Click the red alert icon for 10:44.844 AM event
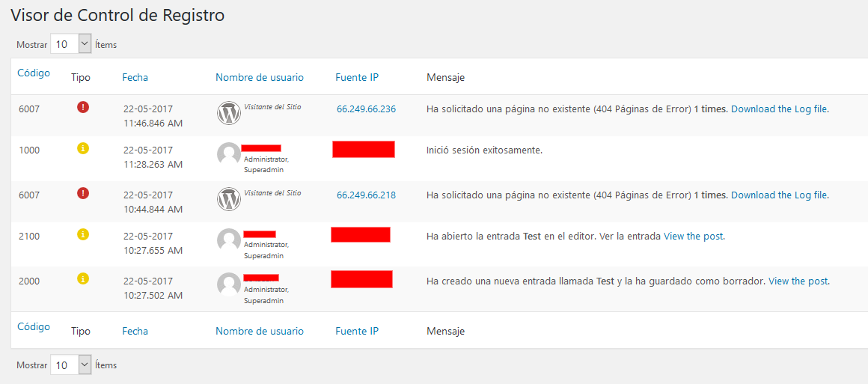Screen dimensions: 868x384 [83, 193]
